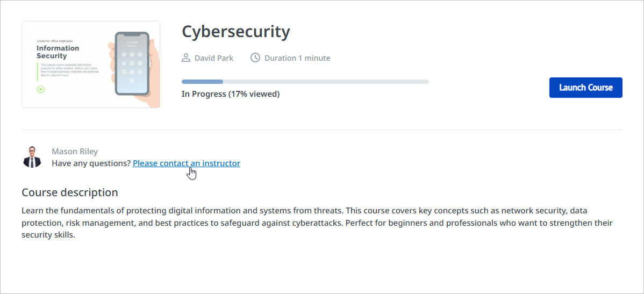Screen dimensions: 644x294
Task: Open the 'Please contact an instructor' link
Action: tap(186, 163)
